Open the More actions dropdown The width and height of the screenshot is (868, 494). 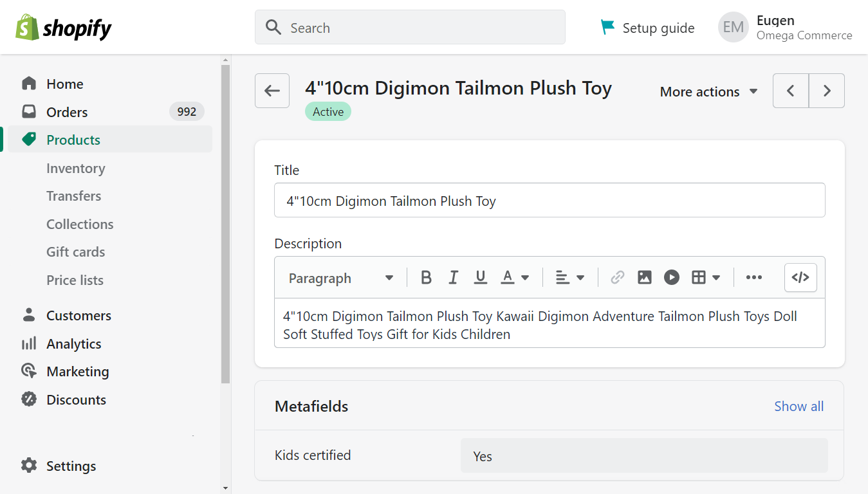coord(709,91)
